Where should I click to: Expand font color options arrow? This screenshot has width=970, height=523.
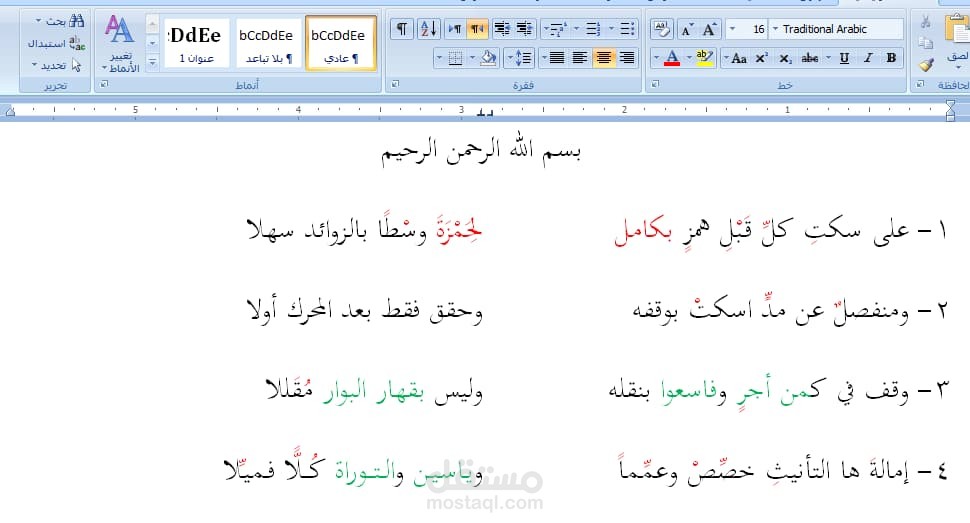coord(656,58)
